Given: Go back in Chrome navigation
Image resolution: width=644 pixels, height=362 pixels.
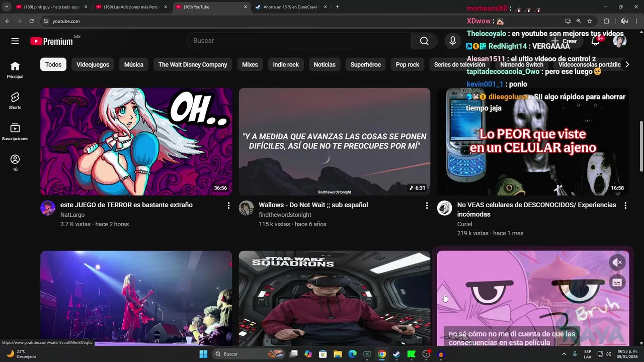Looking at the screenshot, I should [x=7, y=21].
